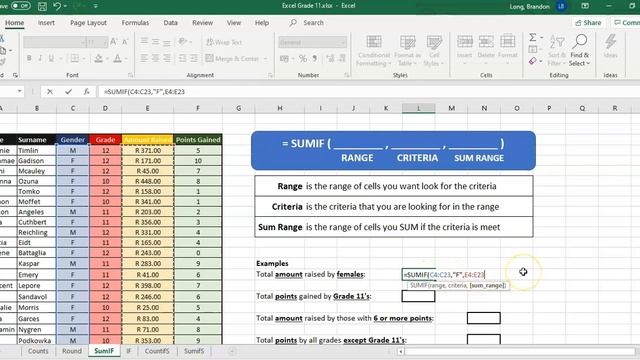Open Find & Select menu
Screen dimensions: 640x360
pos(580,51)
